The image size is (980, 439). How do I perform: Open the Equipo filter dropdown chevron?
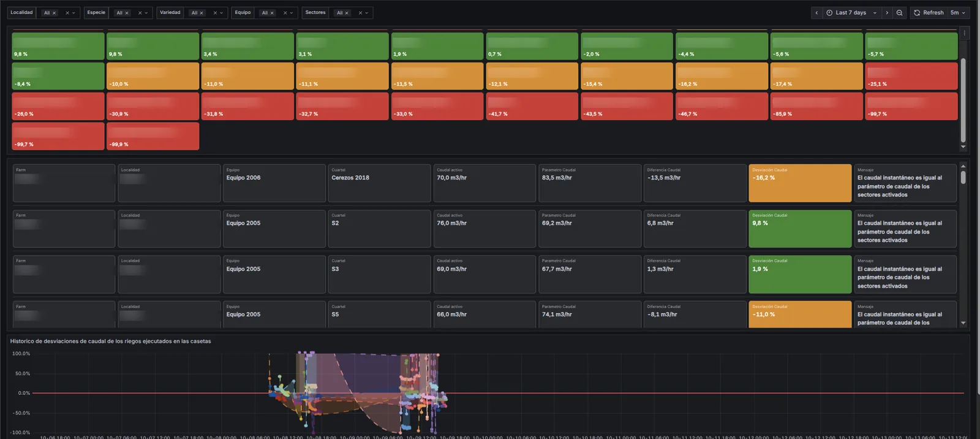coord(292,13)
